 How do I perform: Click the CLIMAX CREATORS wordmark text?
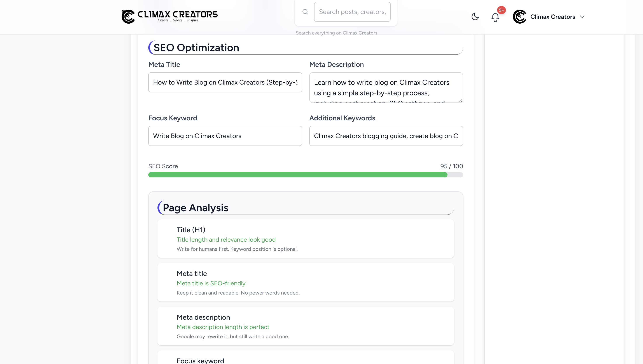click(177, 14)
